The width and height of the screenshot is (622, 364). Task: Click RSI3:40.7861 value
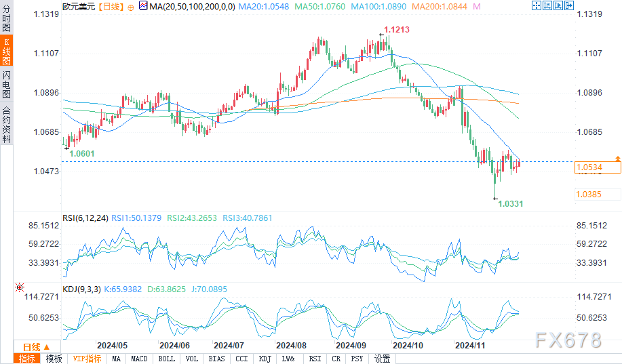coord(248,218)
